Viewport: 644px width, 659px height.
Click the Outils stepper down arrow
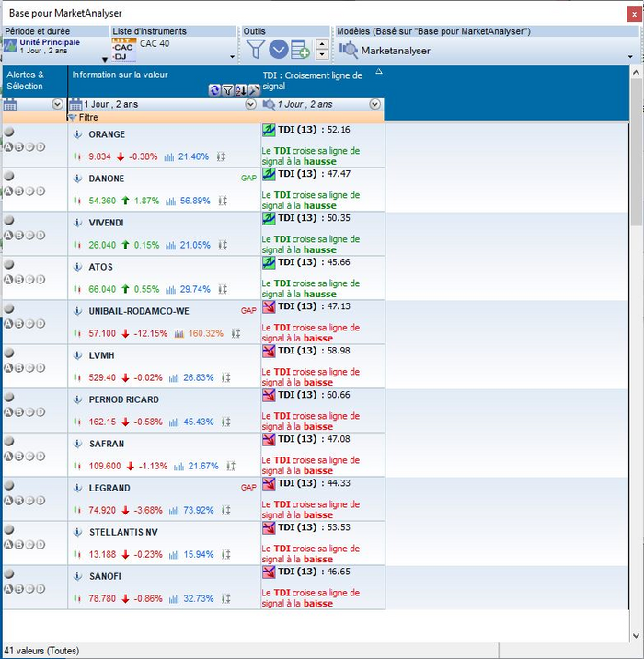322,54
